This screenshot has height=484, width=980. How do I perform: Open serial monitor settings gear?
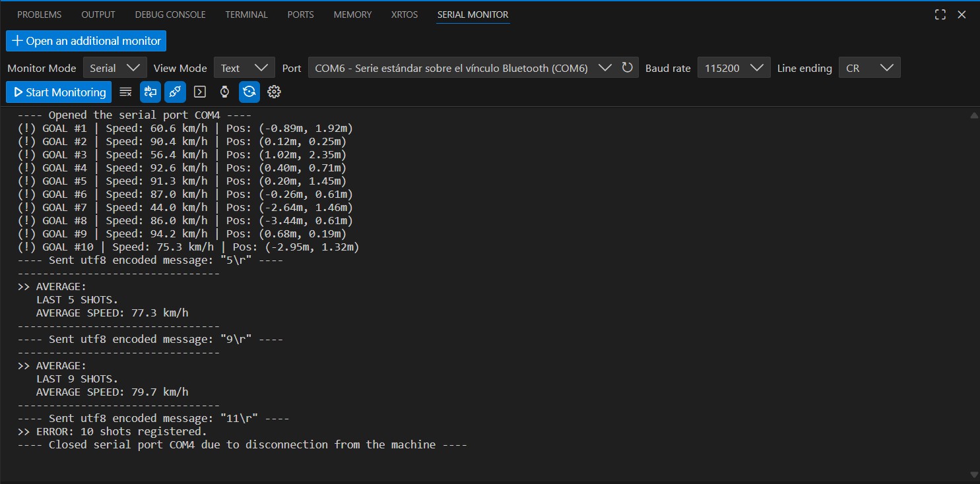pos(275,92)
